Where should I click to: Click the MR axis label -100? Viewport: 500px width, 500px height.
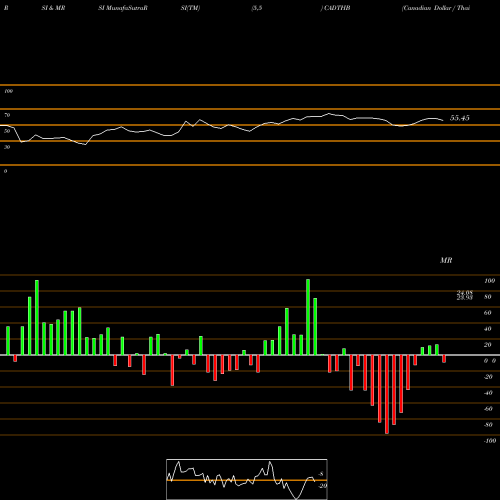[x=490, y=441]
